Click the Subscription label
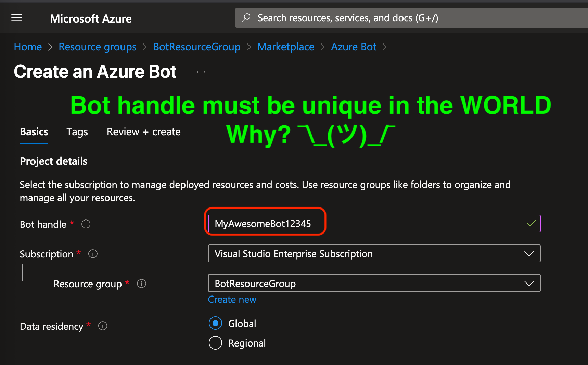Image resolution: width=588 pixels, height=365 pixels. [46, 254]
